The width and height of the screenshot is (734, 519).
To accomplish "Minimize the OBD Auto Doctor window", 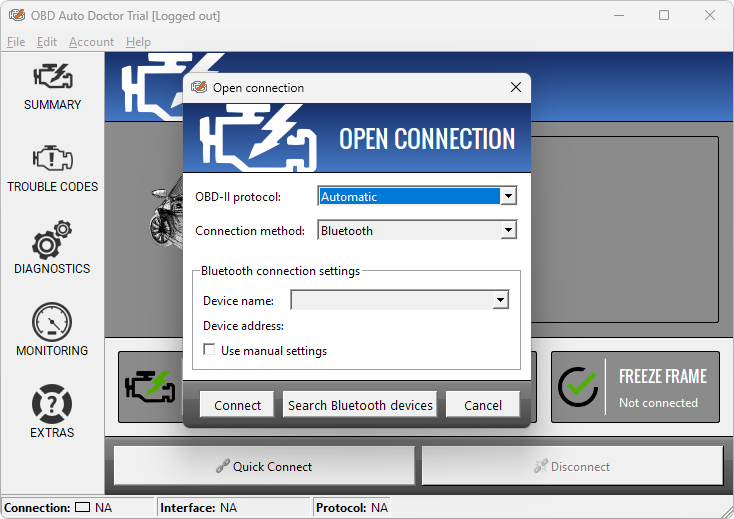I will pos(619,15).
